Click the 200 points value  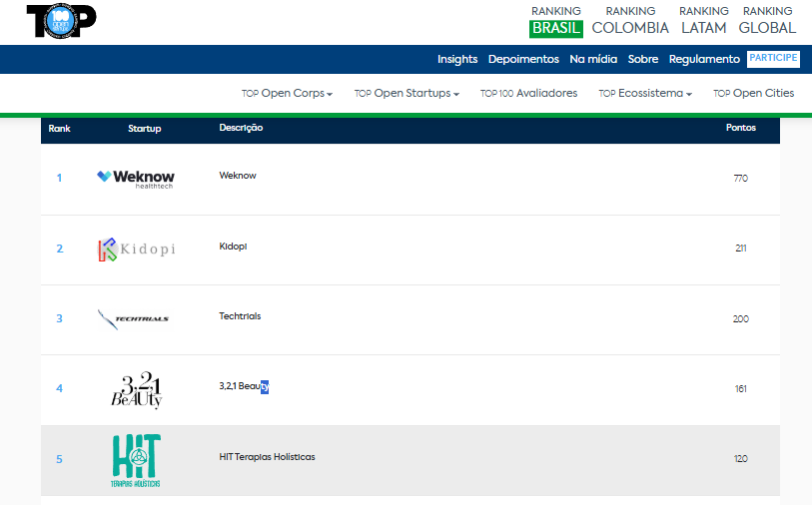740,318
